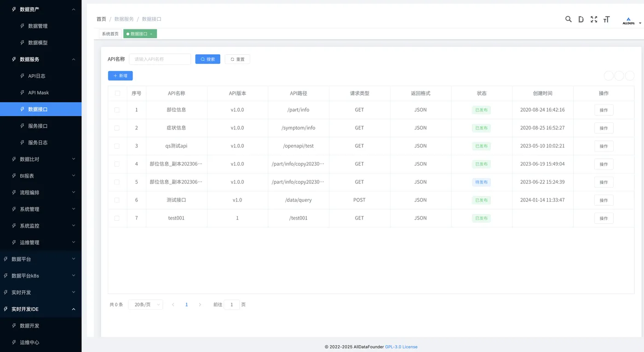This screenshot has height=352, width=644.
Task: Click the /symptom/info path cell
Action: pos(299,128)
